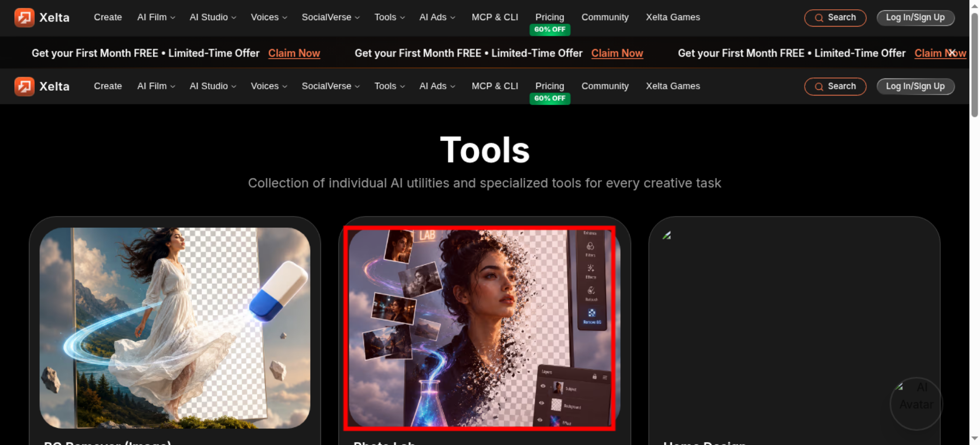This screenshot has height=445, width=980.
Task: Click scrollbar down arrow at bottom
Action: pos(975,438)
